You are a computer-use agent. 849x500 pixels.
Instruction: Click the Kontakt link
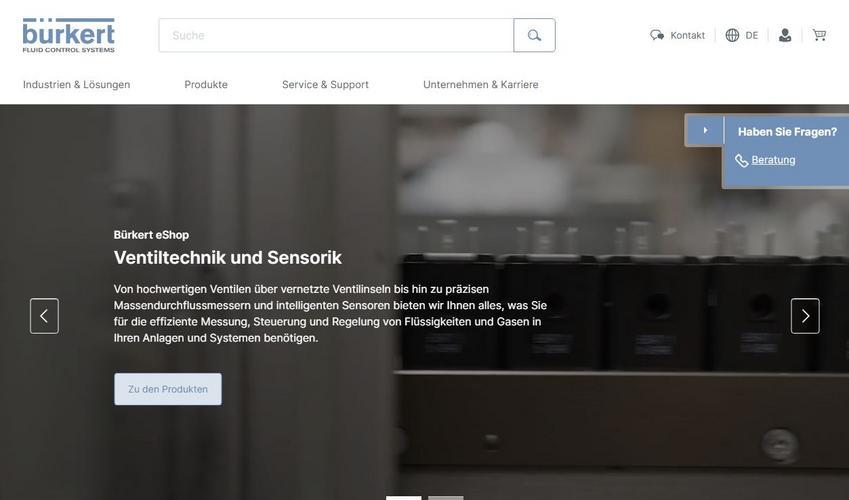tap(688, 35)
